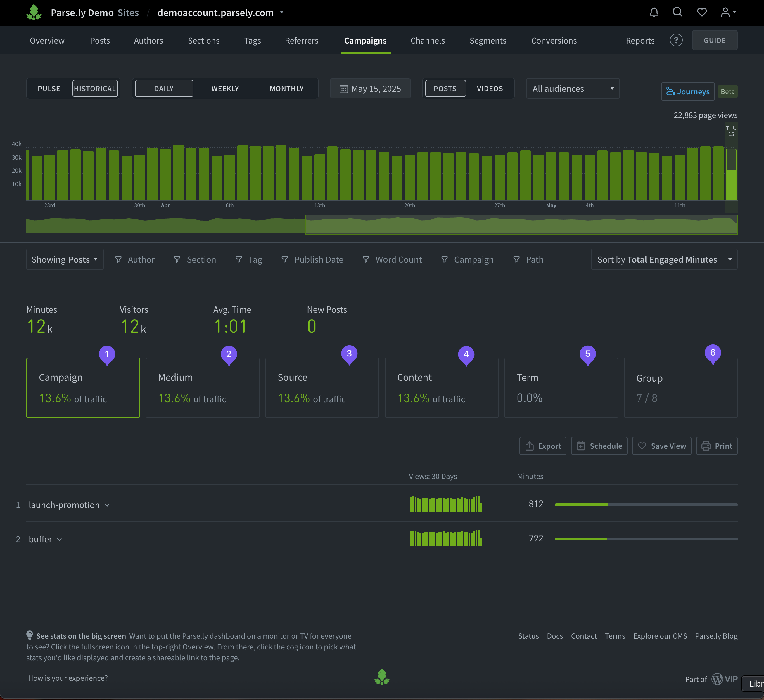Expand the buffer row chevron
The image size is (764, 700).
(60, 539)
